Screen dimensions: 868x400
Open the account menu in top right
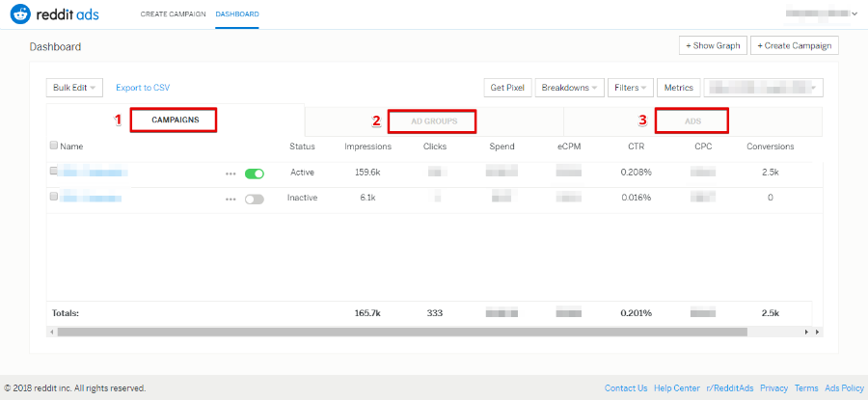pyautogui.click(x=821, y=14)
